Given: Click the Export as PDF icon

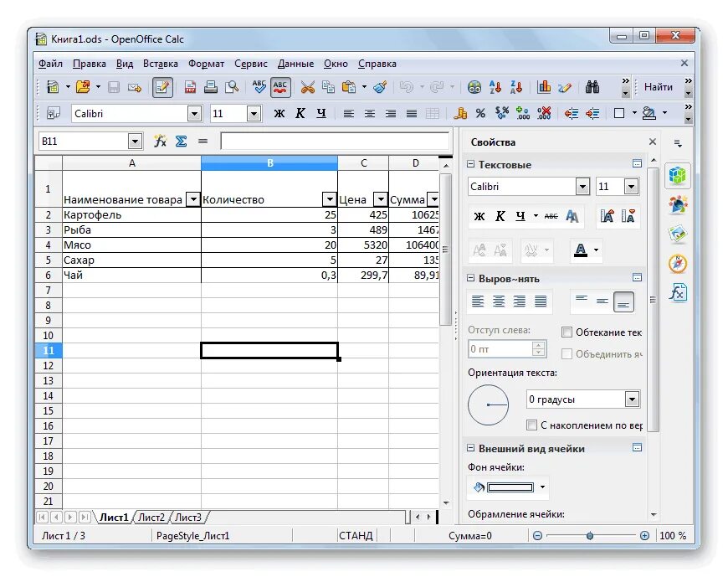Looking at the screenshot, I should [190, 87].
